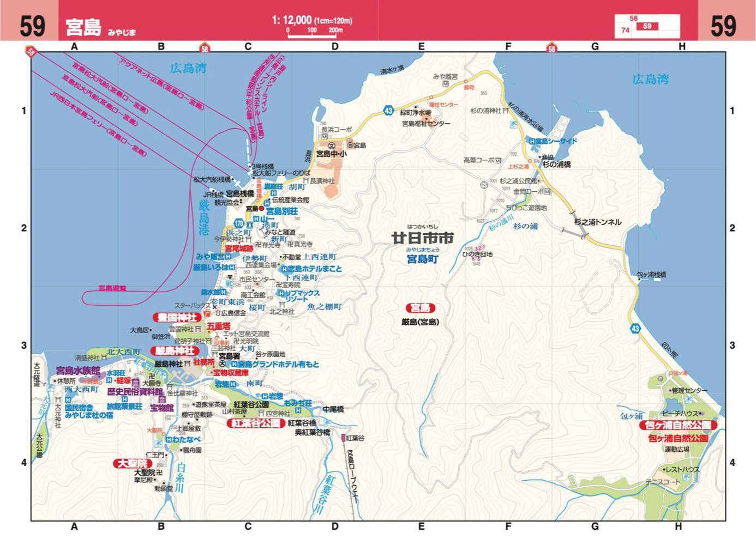Select page 58 in the index grid
Image resolution: width=756 pixels, height=545 pixels.
coord(633,18)
